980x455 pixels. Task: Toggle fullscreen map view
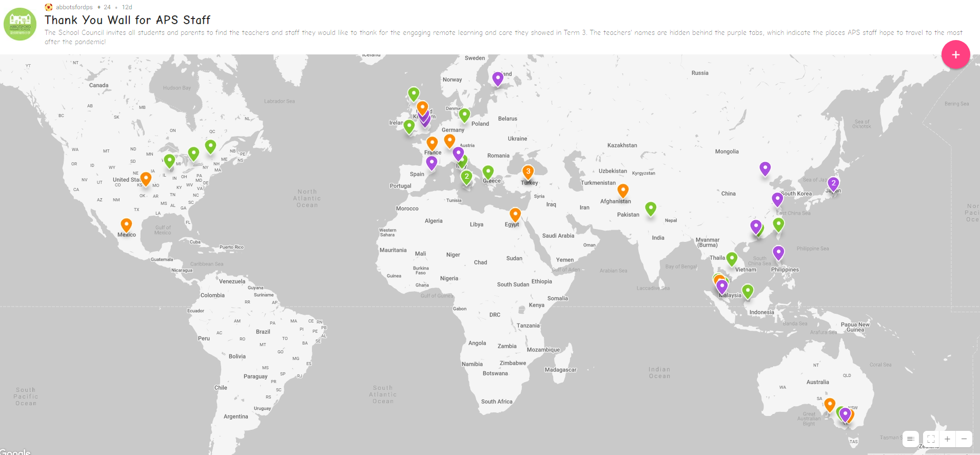point(931,439)
